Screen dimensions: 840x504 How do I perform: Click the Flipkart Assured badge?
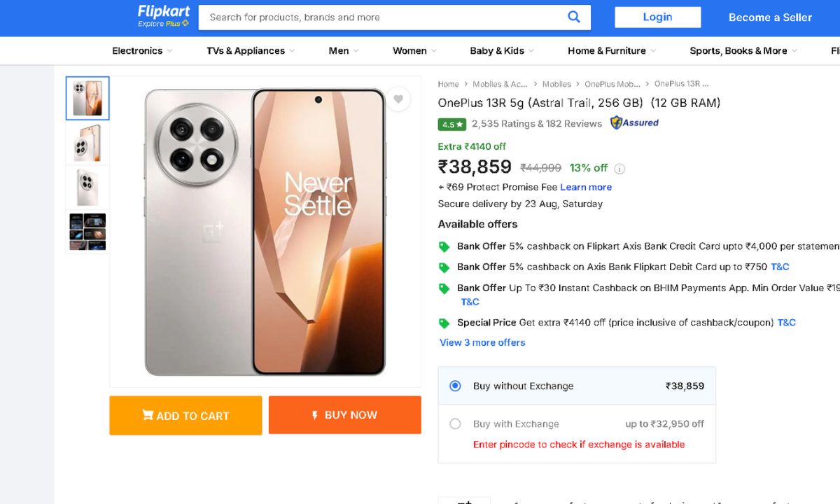pyautogui.click(x=634, y=123)
